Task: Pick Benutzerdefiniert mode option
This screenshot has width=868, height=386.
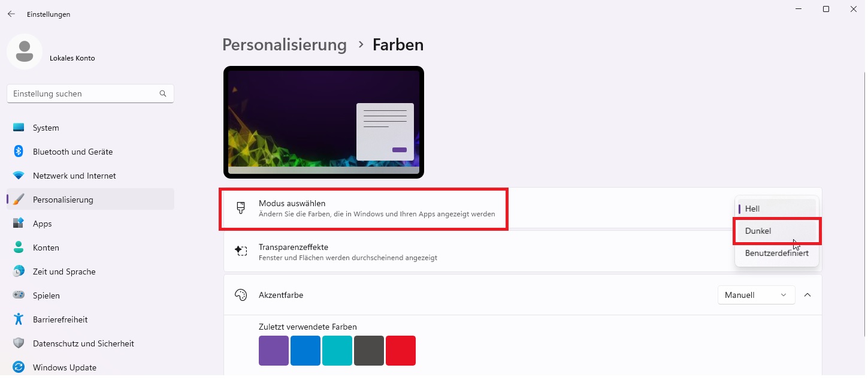Action: (776, 253)
